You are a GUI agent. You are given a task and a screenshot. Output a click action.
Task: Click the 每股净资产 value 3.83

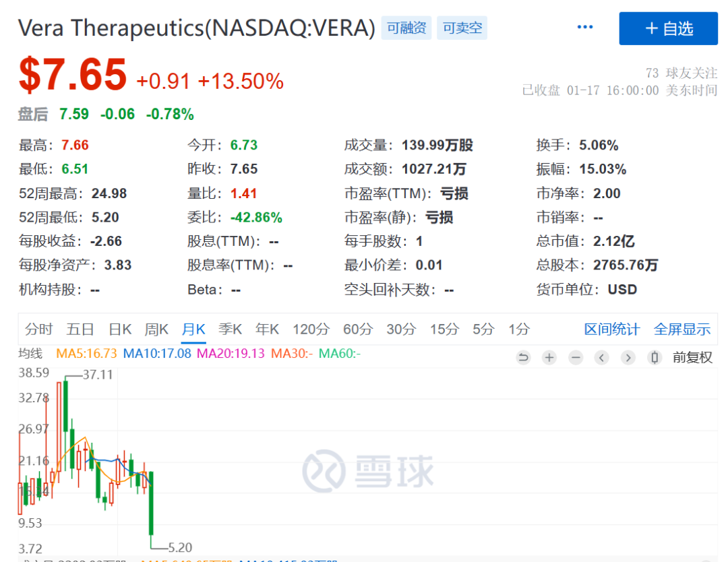(x=118, y=265)
